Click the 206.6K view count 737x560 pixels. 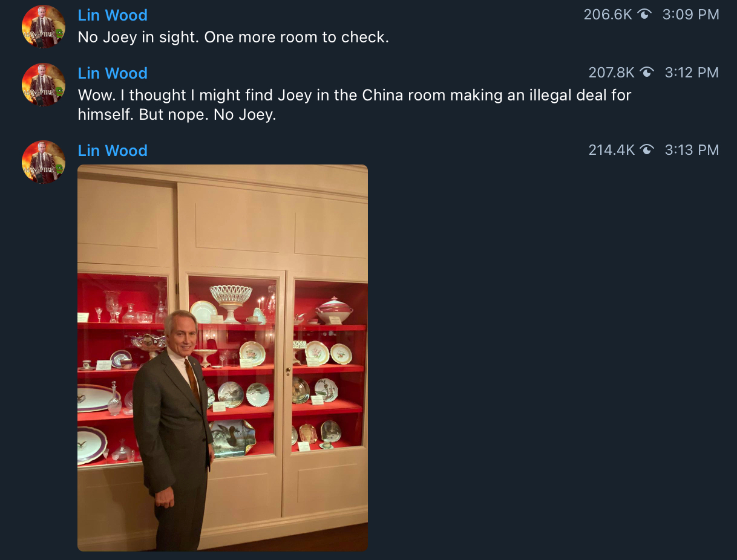coord(608,15)
